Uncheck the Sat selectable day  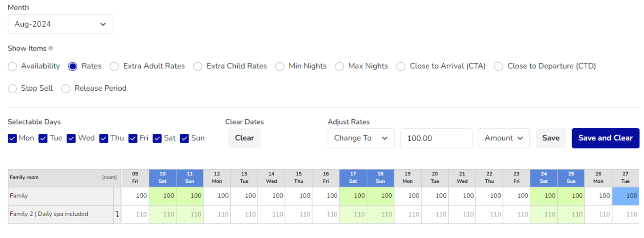tap(157, 138)
